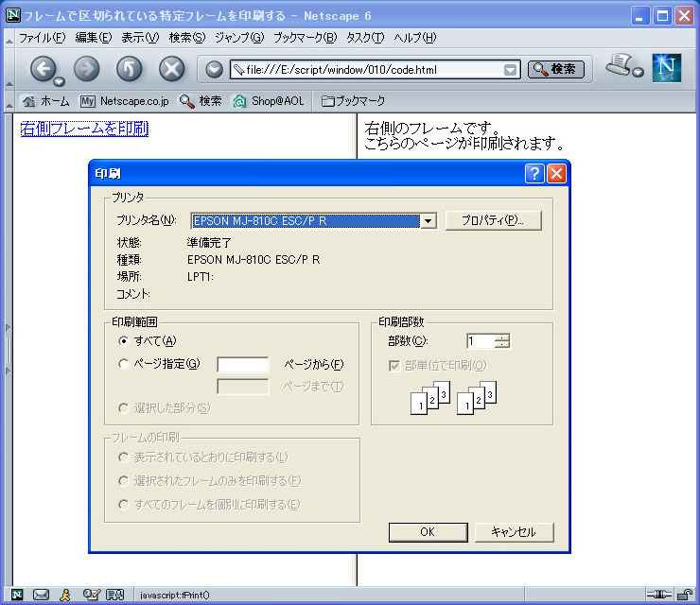Open the タスク(T) menu
The height and width of the screenshot is (605, 700).
pos(365,38)
